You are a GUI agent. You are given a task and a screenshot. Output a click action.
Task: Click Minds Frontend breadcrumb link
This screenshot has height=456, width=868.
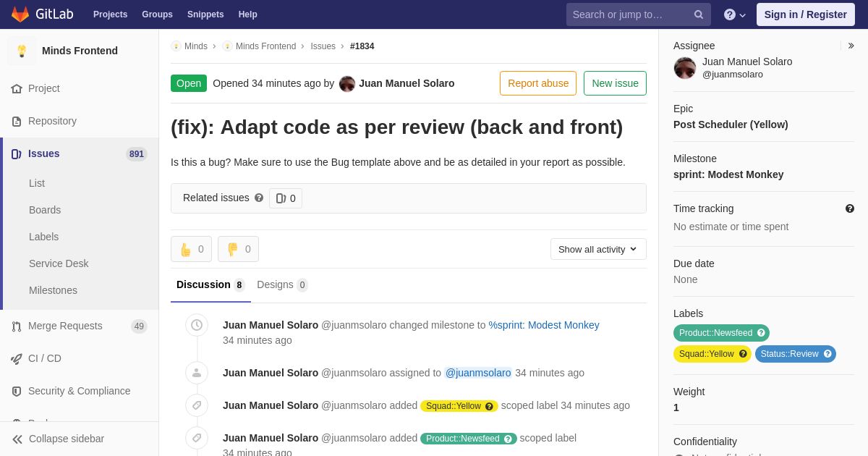click(265, 46)
